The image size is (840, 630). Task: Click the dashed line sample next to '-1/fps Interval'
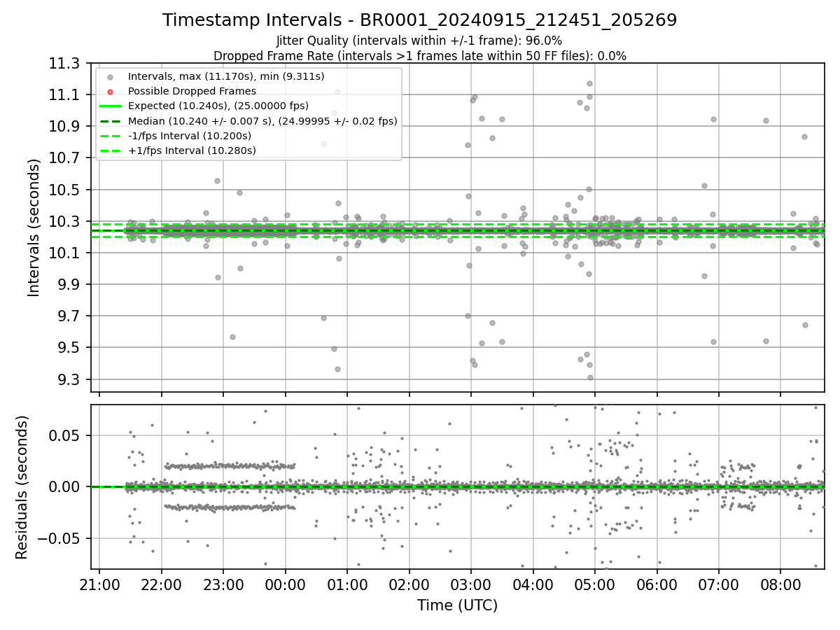click(x=110, y=136)
